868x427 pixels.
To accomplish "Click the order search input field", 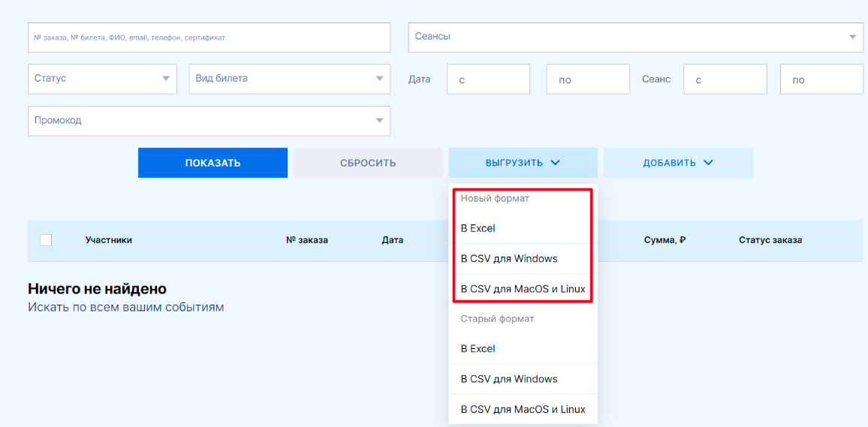I will pos(209,38).
